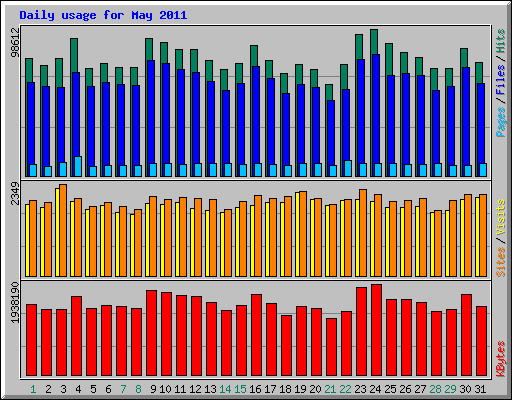
Task: Select the red KBytes bar for day 1
Action: (32, 340)
